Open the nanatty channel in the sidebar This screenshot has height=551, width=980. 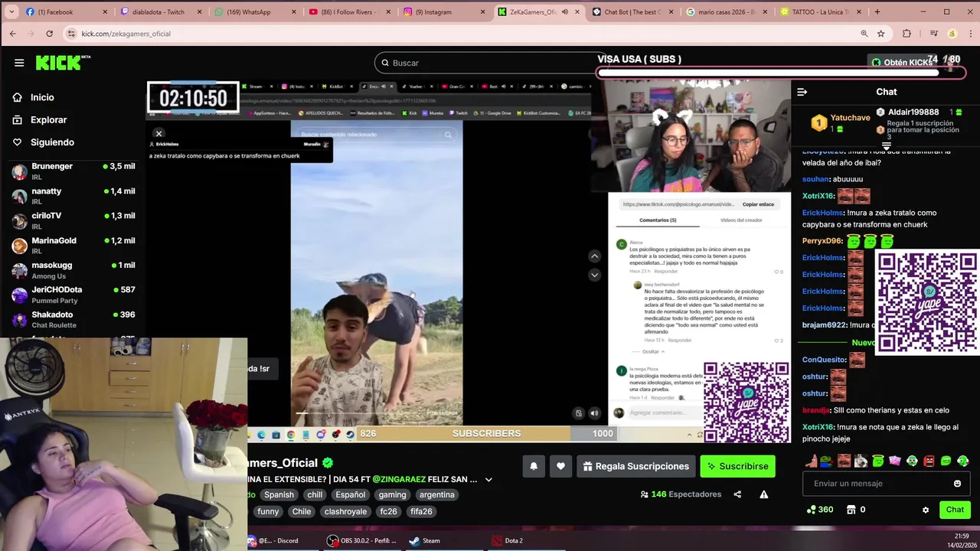[x=73, y=196]
